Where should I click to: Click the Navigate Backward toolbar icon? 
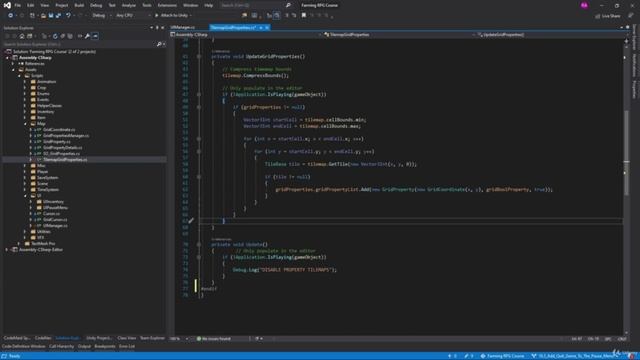10,15
